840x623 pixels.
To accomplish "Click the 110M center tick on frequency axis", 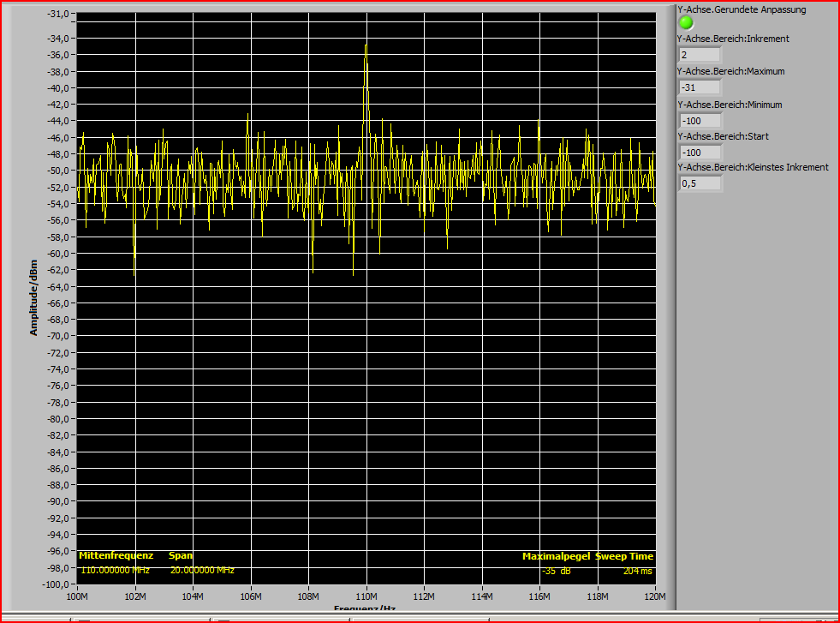I will click(x=366, y=596).
